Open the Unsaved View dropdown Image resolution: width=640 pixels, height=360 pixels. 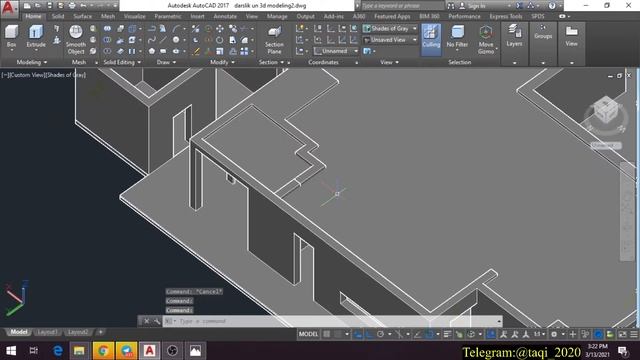(x=390, y=40)
